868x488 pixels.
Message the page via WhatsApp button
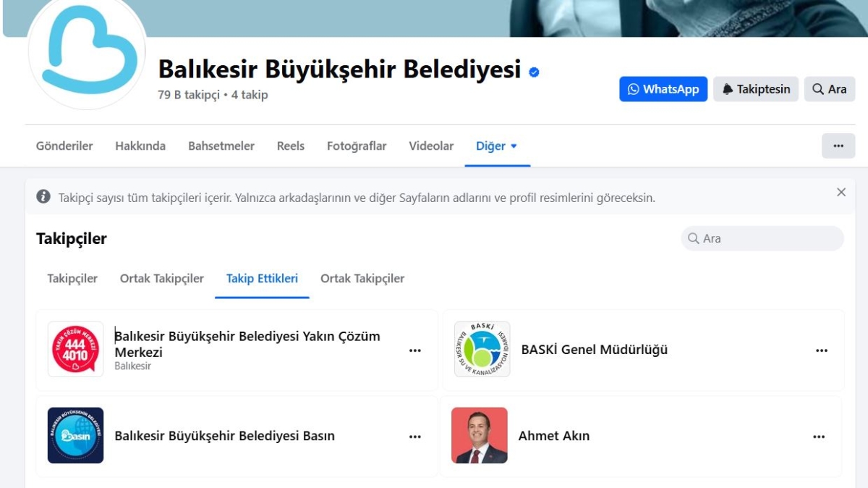click(x=663, y=89)
